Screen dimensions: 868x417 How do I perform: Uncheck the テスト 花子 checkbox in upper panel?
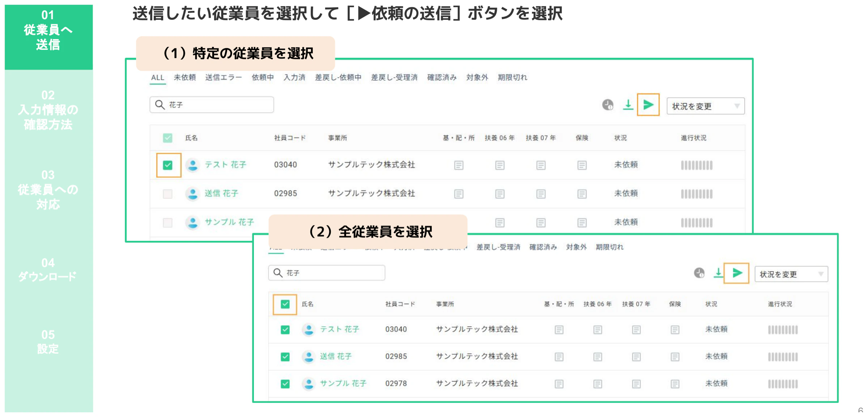167,165
